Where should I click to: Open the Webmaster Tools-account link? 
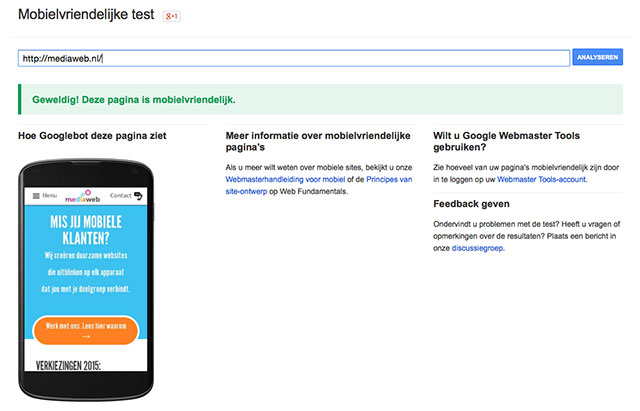click(542, 179)
